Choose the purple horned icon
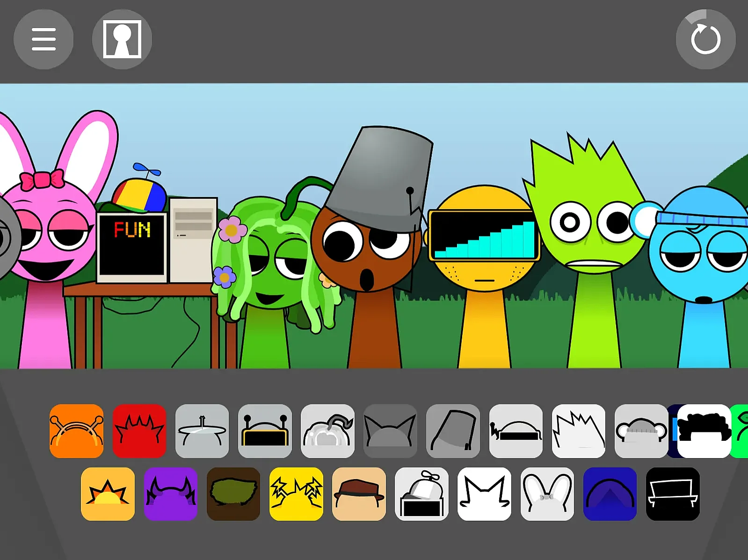 (171, 494)
